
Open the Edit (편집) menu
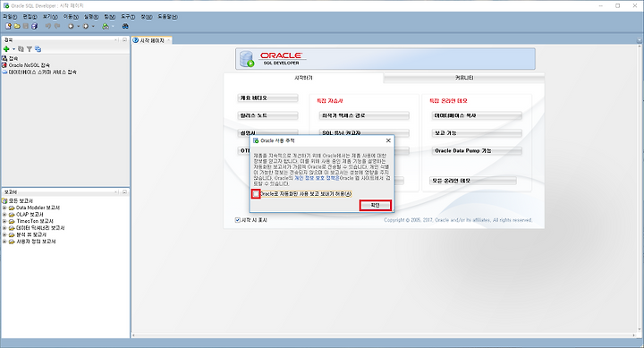click(30, 17)
